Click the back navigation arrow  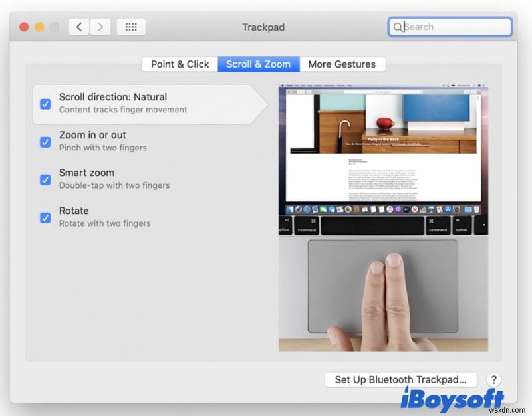click(78, 27)
